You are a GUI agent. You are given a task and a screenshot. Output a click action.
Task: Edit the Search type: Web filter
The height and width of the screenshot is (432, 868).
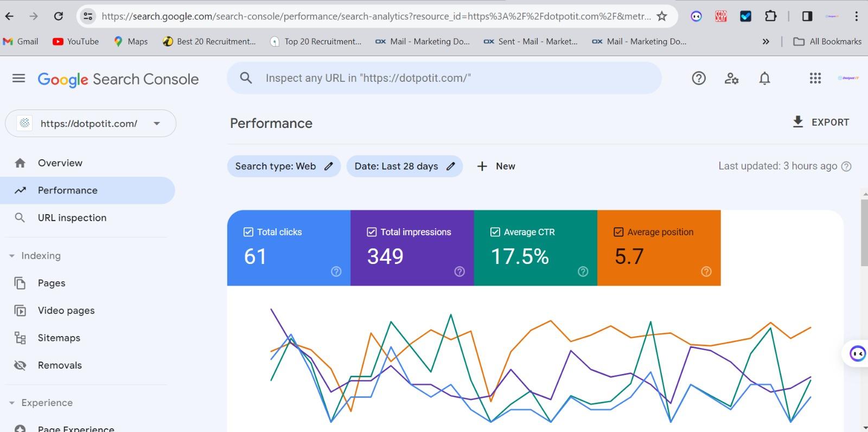pos(284,166)
